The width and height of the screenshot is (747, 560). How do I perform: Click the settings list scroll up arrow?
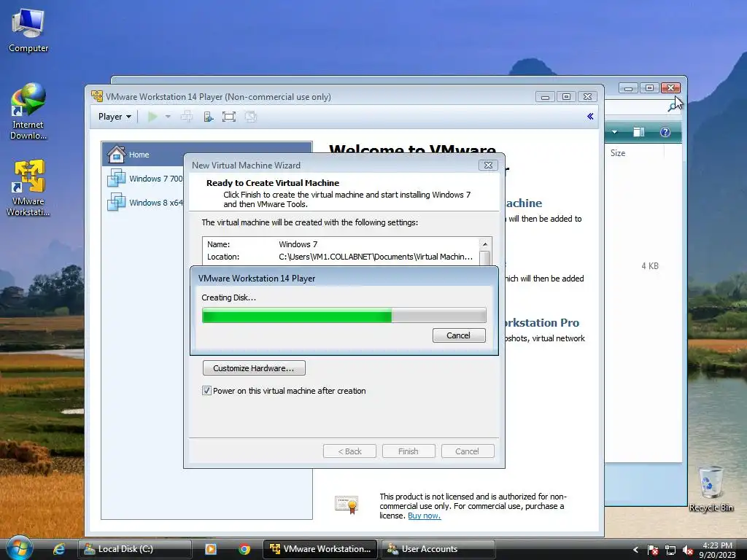coord(485,244)
